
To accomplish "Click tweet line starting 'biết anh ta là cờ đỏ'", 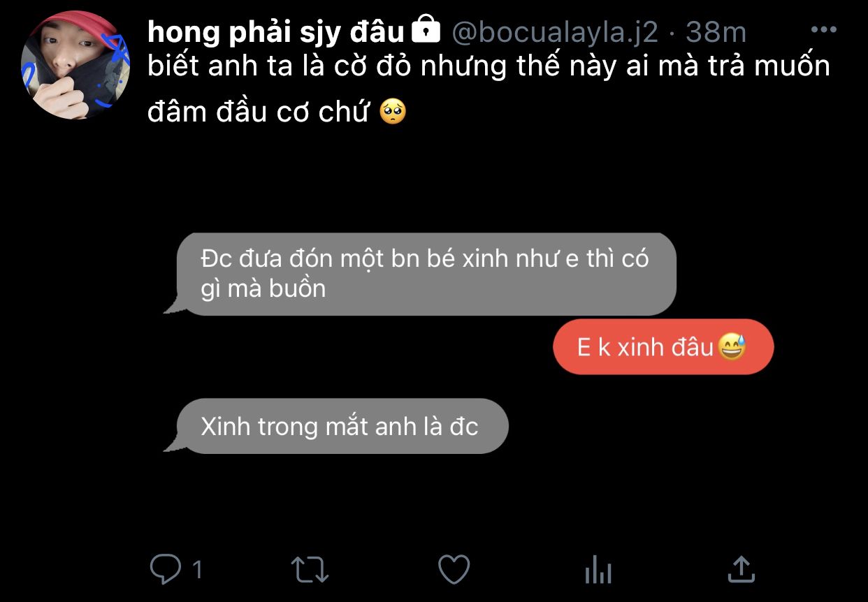I will click(x=489, y=66).
